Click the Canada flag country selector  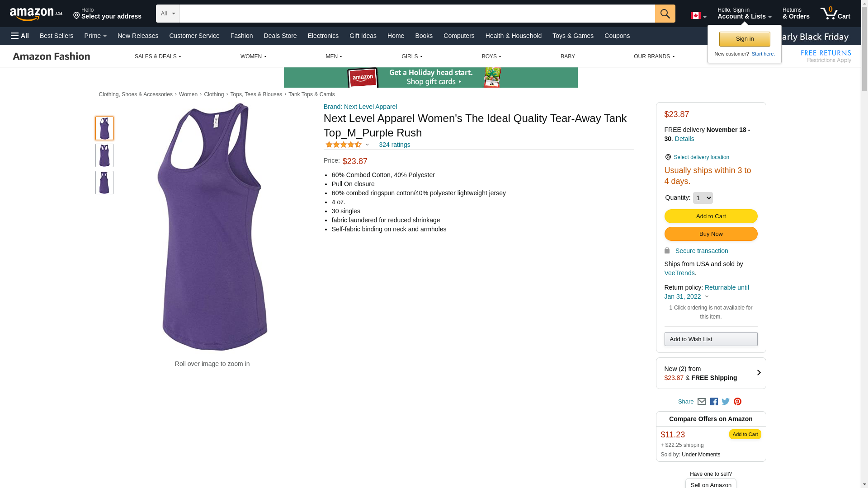point(698,16)
